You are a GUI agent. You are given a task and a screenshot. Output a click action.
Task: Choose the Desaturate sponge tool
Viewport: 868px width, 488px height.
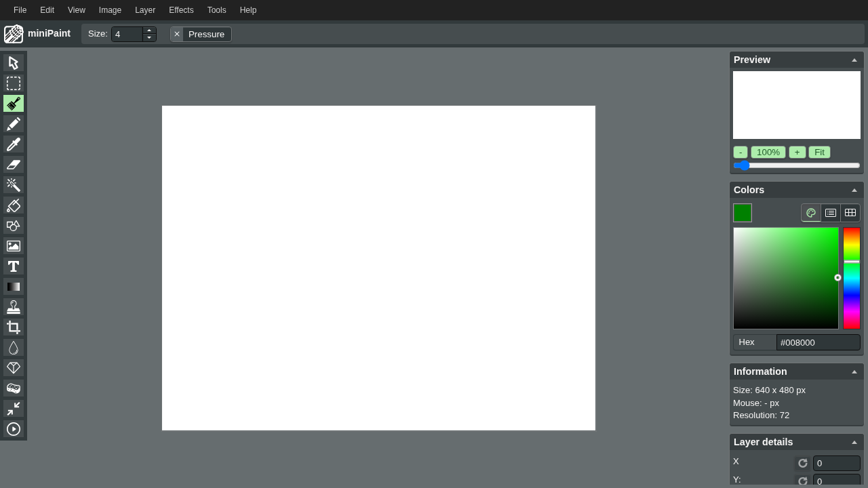(x=14, y=388)
